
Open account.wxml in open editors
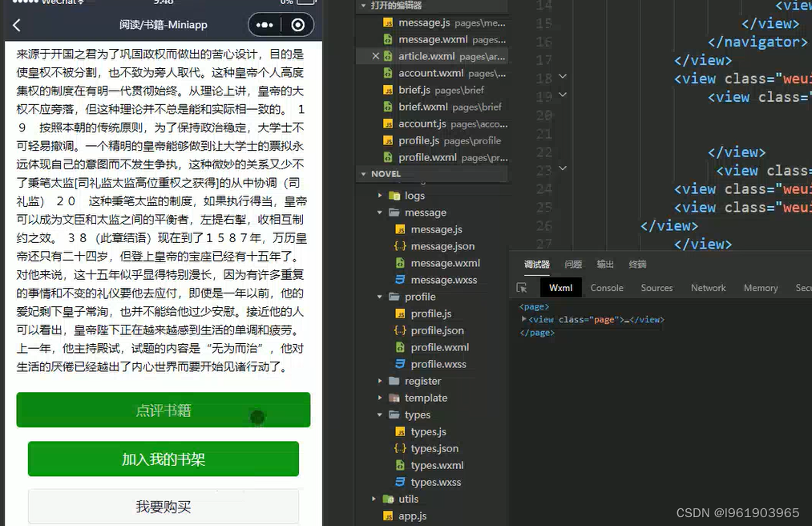click(x=431, y=73)
